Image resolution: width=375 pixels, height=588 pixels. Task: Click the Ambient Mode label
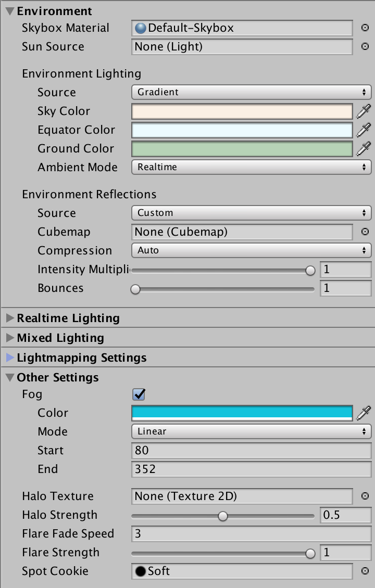[77, 167]
